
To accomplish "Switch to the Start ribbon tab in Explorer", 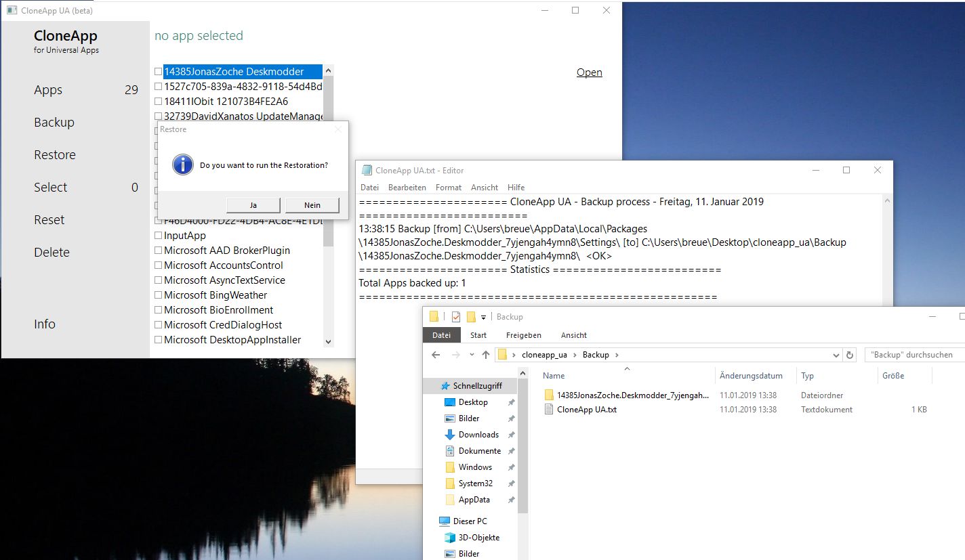I will coord(478,335).
